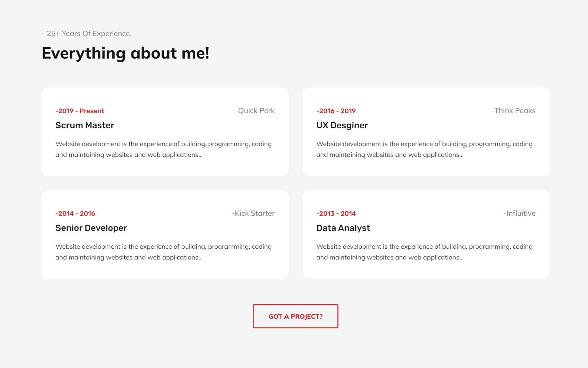Select the 2014 - 2016 date label
The height and width of the screenshot is (368, 588).
pos(75,213)
